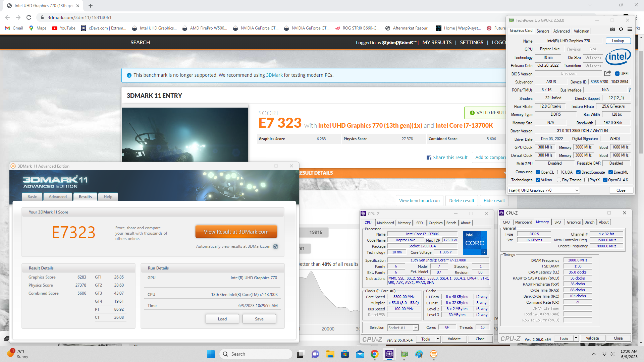Open the Mainboard tab in the CPU tab CPU-Z window
The height and width of the screenshot is (362, 644).
pyautogui.click(x=385, y=223)
